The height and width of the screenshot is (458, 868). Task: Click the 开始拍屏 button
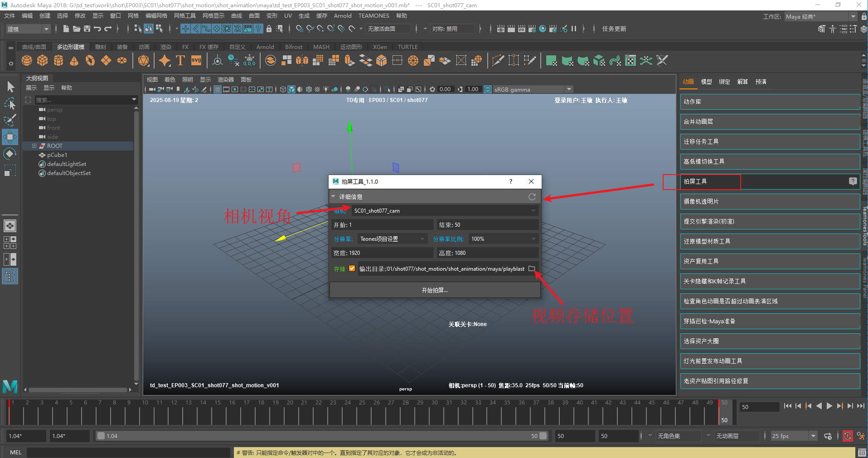coord(435,290)
